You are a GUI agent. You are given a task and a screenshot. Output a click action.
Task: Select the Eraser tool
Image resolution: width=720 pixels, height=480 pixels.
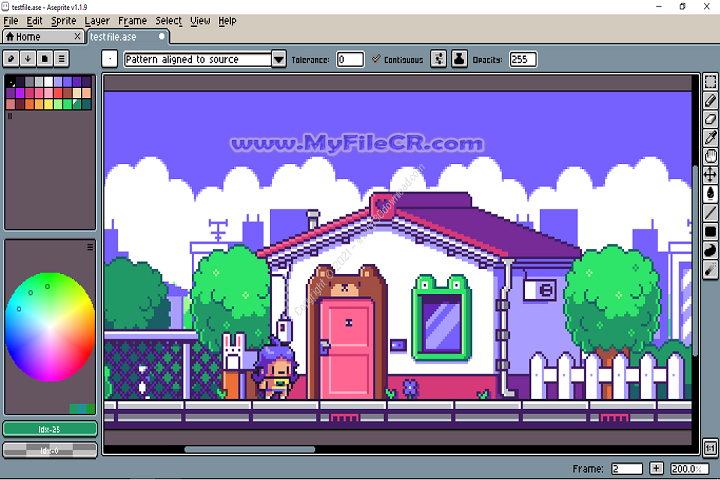[x=711, y=119]
